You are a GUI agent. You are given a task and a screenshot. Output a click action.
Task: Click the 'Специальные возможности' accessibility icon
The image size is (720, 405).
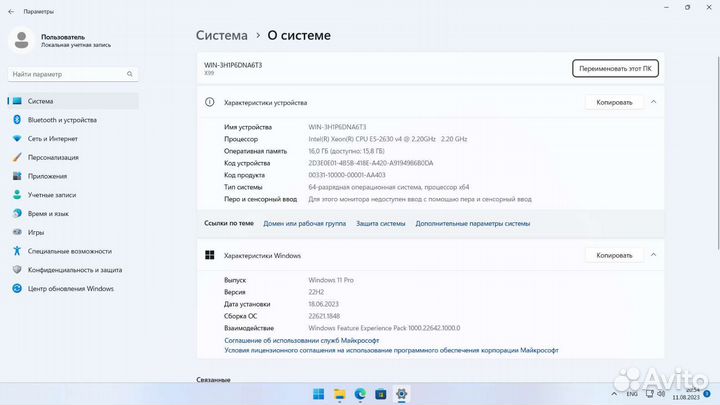pyautogui.click(x=17, y=251)
